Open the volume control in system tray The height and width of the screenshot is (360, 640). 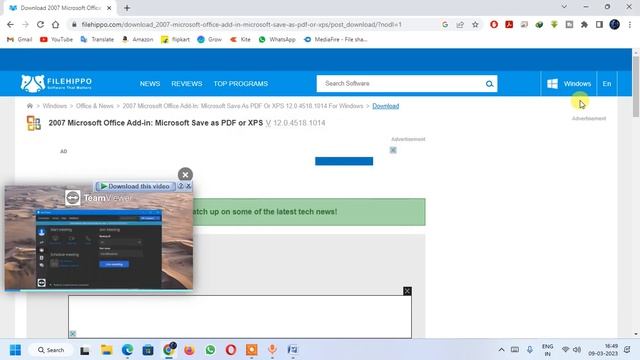point(577,350)
